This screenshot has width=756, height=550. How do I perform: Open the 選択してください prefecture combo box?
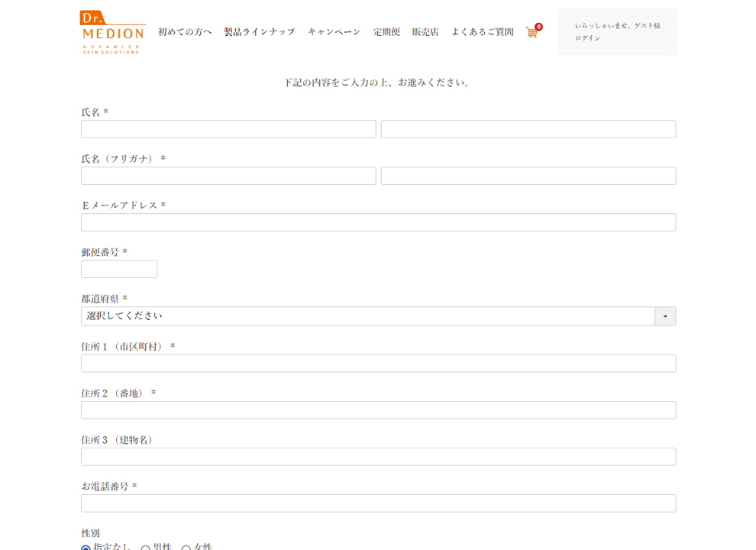click(x=367, y=316)
